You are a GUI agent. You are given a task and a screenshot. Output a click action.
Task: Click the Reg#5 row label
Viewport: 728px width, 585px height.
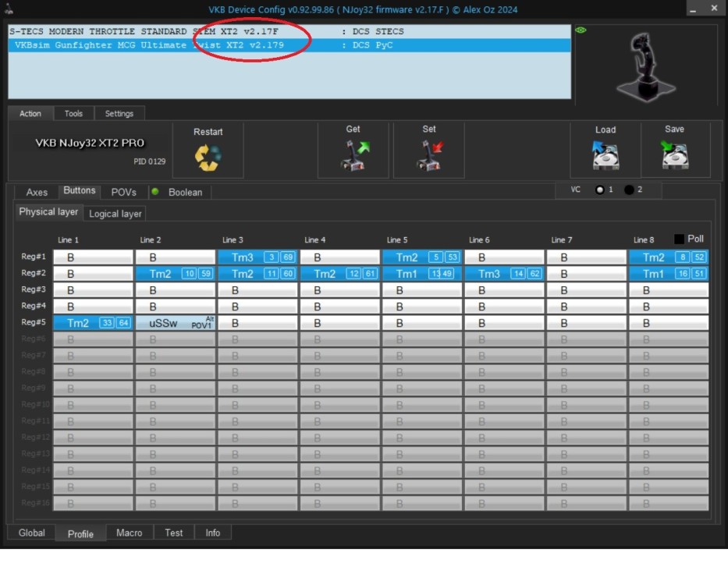pos(34,321)
